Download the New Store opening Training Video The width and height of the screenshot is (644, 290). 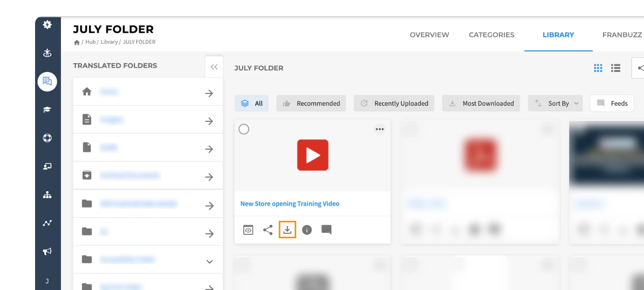tap(287, 230)
